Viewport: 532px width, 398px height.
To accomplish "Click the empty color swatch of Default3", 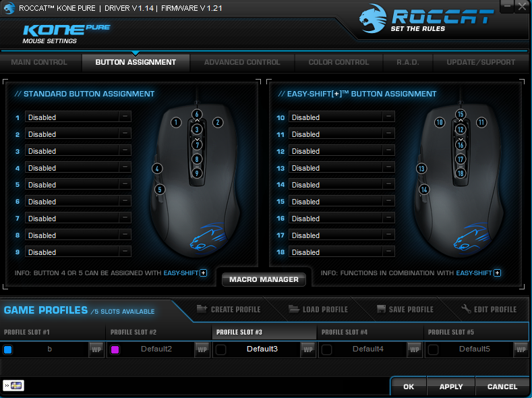I will pos(221,349).
